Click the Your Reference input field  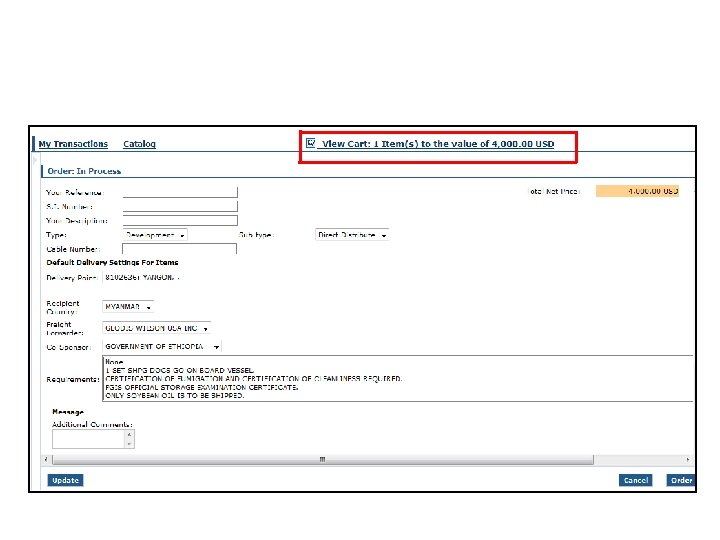180,192
